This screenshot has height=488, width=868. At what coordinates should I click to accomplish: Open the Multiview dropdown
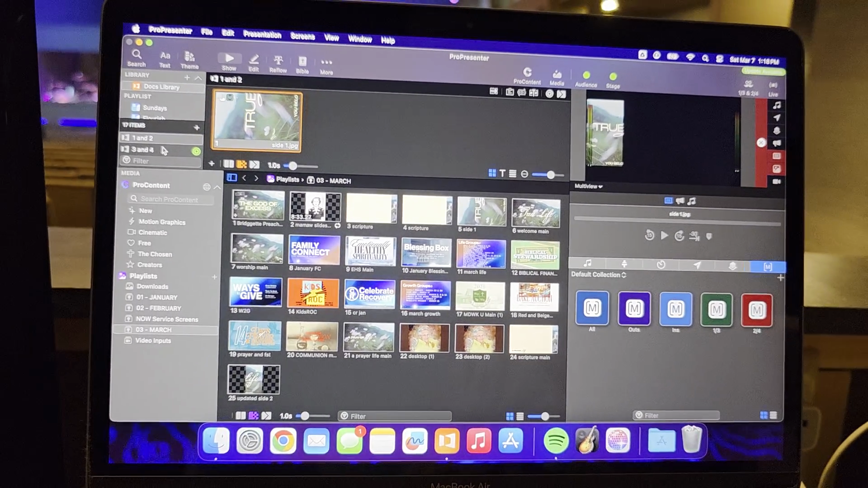(x=588, y=186)
